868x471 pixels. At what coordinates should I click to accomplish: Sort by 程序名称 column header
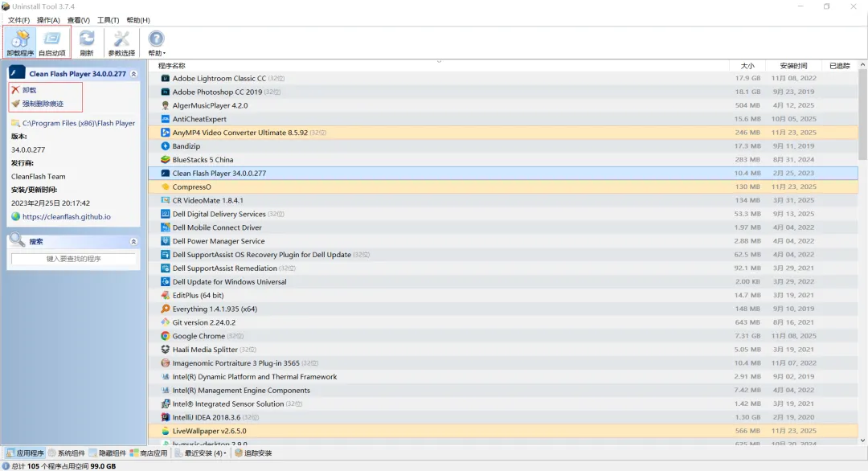point(172,66)
